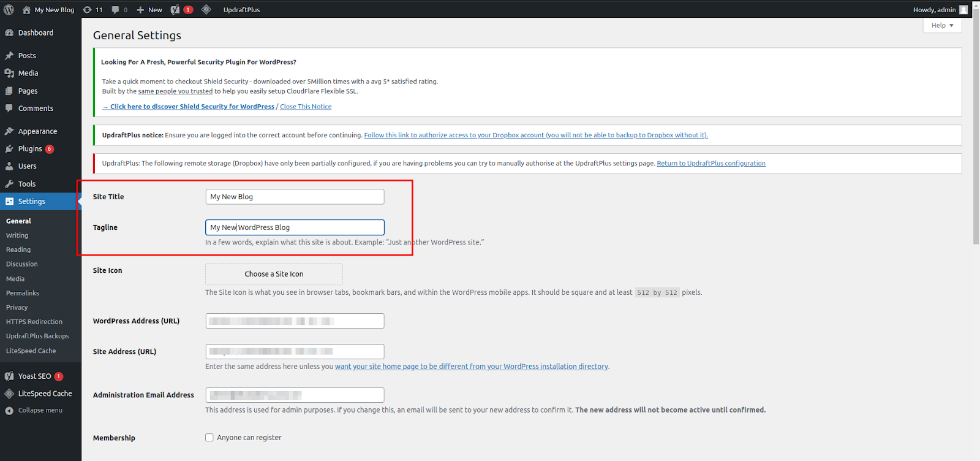The image size is (980, 461).
Task: Click the Collapse menu label
Action: (40, 411)
